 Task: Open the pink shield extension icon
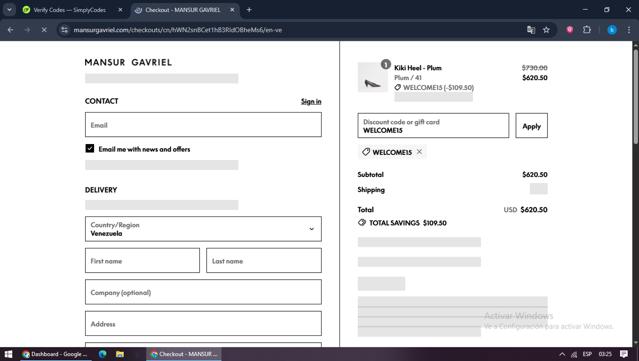point(570,29)
